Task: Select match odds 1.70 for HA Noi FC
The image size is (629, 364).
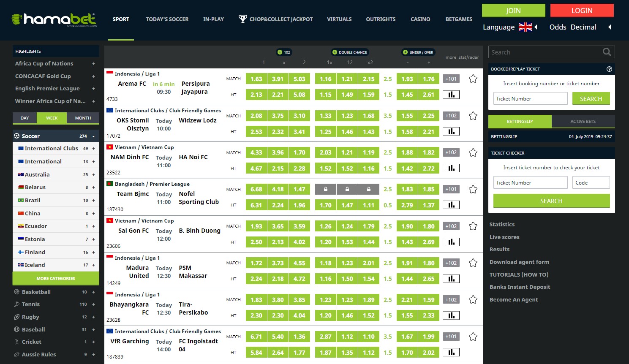Action: click(x=300, y=152)
